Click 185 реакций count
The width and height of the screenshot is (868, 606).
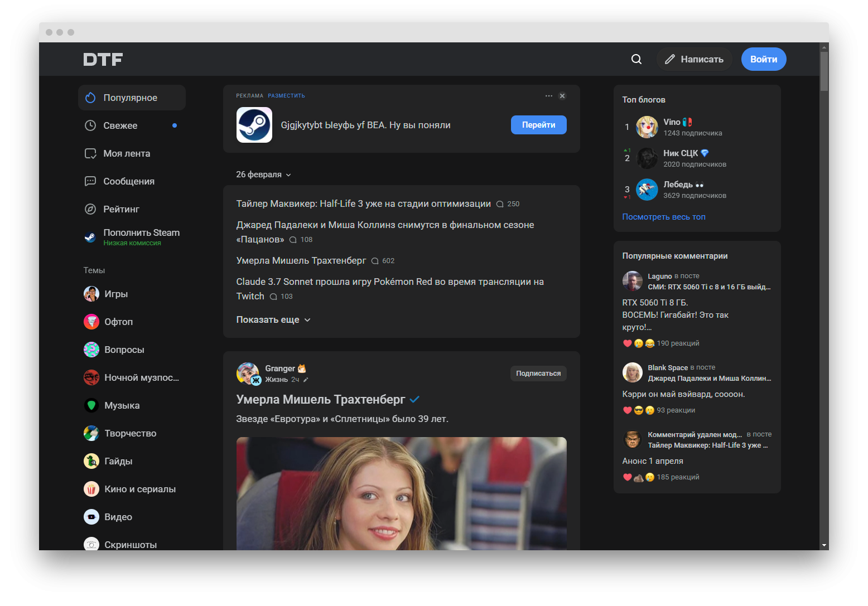[x=678, y=477]
